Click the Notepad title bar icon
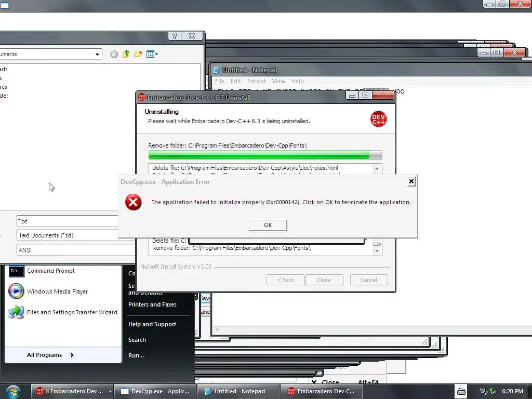The height and width of the screenshot is (399, 532). tap(217, 70)
